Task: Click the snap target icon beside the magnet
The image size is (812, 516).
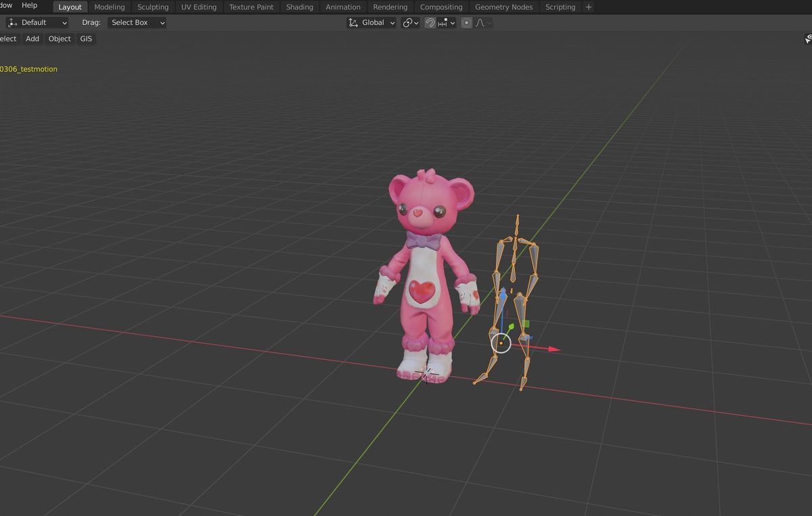Action: (x=443, y=22)
